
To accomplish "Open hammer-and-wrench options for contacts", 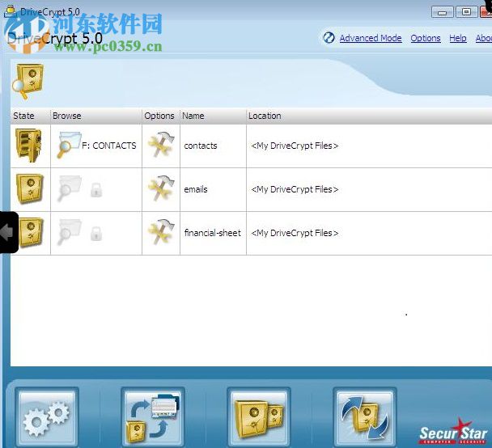I will (x=161, y=144).
